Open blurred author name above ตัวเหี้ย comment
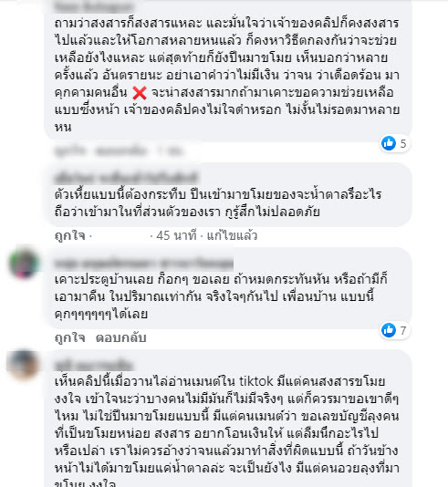The image size is (448, 487). point(126,178)
